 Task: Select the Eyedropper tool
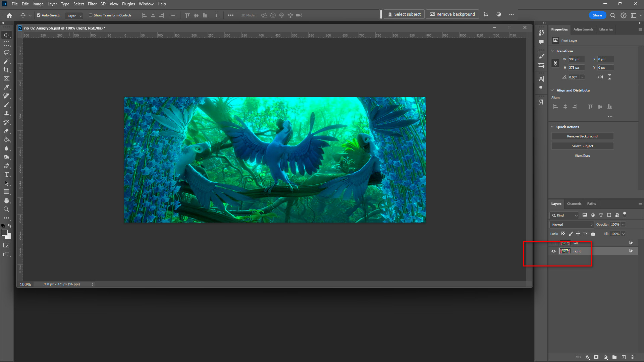pyautogui.click(x=6, y=87)
